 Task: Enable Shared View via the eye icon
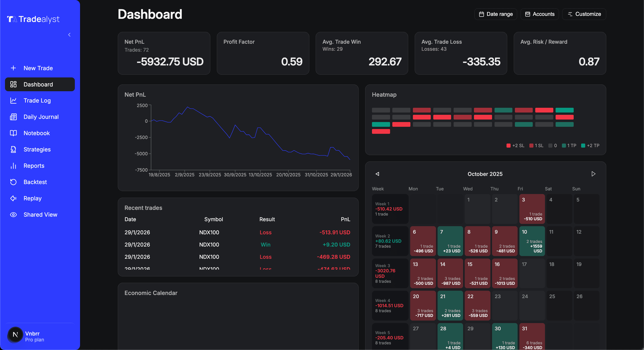point(13,215)
